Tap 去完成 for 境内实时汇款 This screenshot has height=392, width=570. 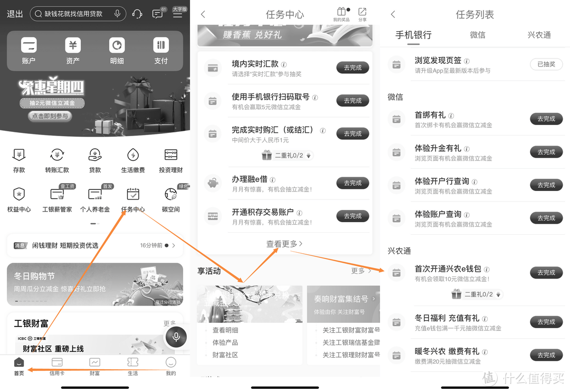[x=353, y=68]
